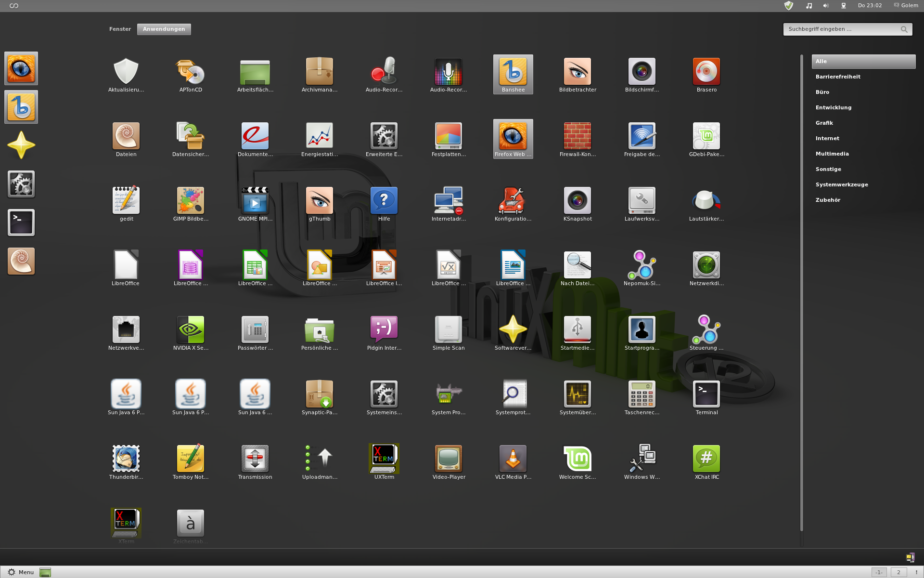Viewport: 924px width, 578px height.
Task: Open system settings gear in dock
Action: [x=21, y=184]
